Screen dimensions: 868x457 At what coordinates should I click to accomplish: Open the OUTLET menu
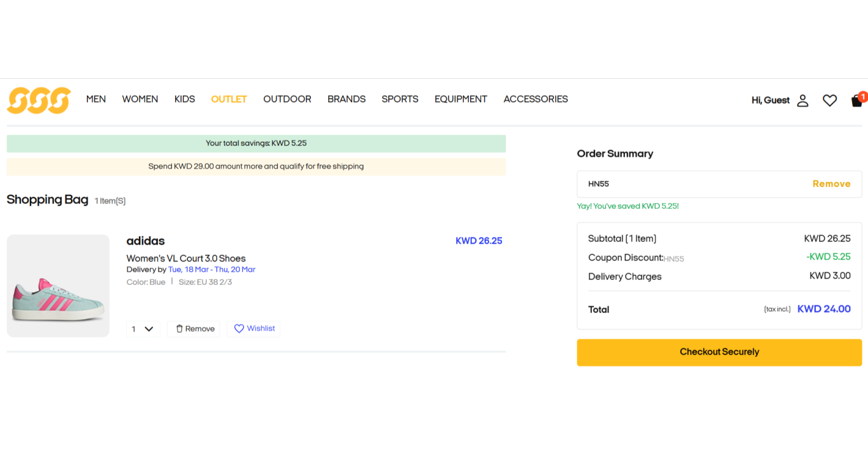click(229, 99)
